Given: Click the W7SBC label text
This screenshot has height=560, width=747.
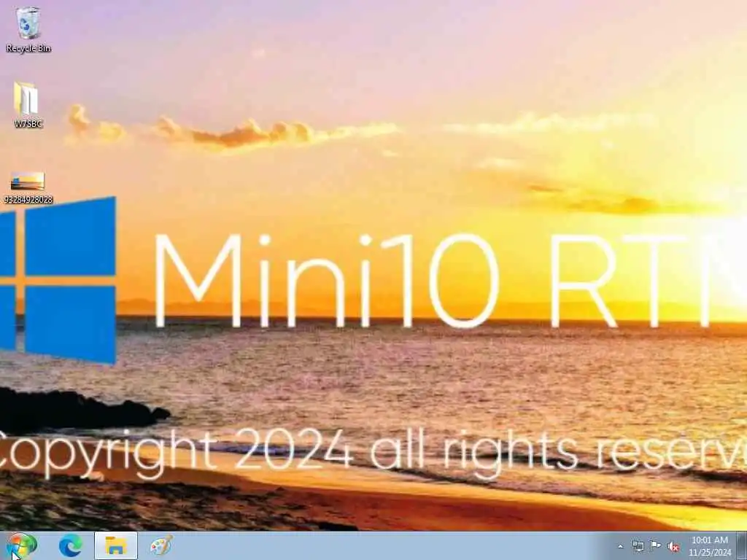Looking at the screenshot, I should pos(28,124).
